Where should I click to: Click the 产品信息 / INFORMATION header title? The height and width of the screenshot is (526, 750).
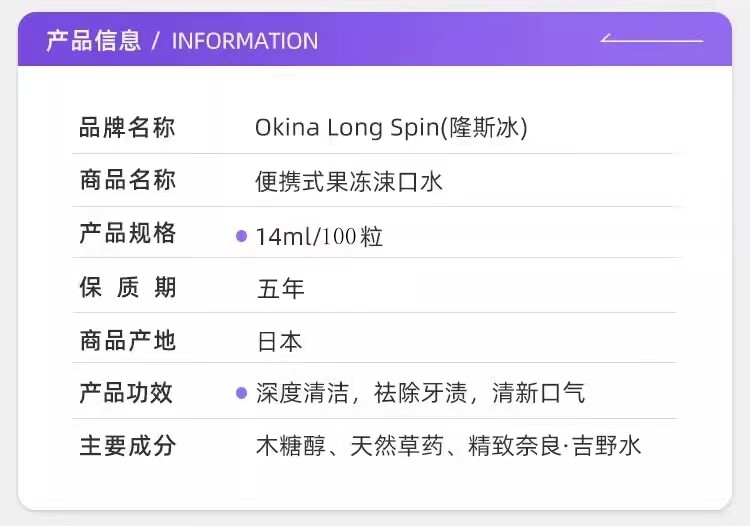[x=182, y=41]
